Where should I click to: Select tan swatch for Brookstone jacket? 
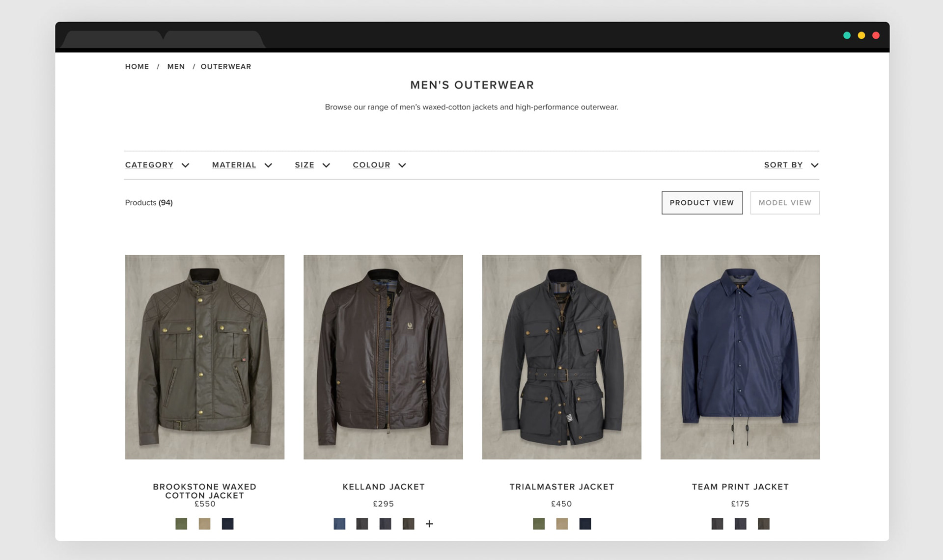(x=204, y=524)
